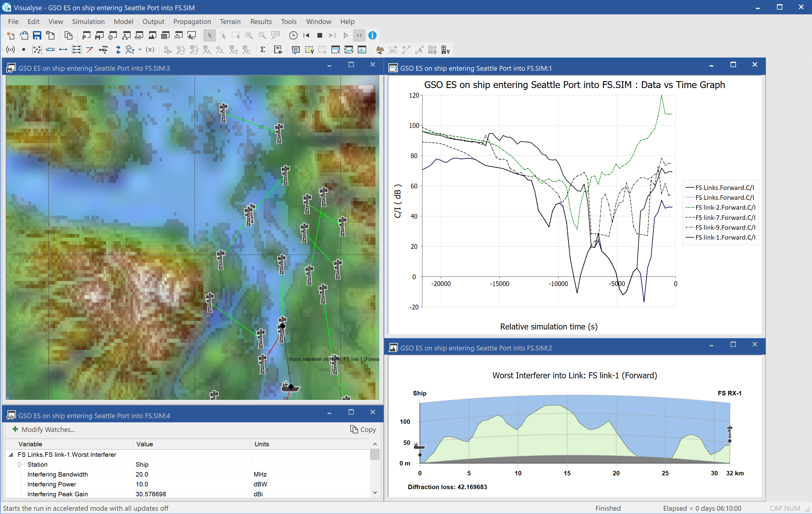Minimize the SIM:2 path profile window
Screen dimensions: 812x514
coord(711,344)
